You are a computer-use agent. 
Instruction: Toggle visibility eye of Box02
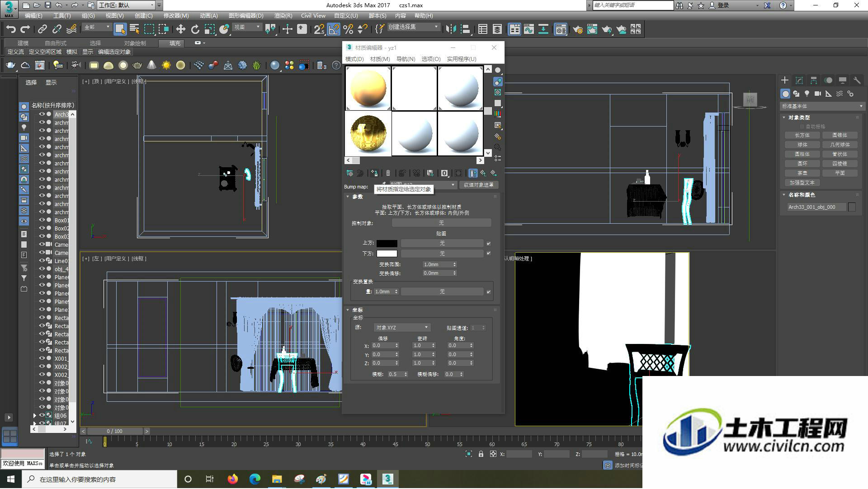click(42, 228)
